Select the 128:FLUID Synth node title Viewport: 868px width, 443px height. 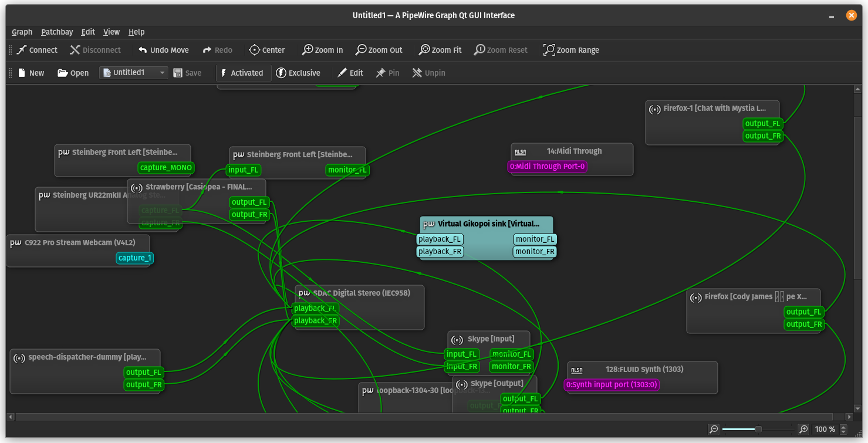(x=644, y=370)
